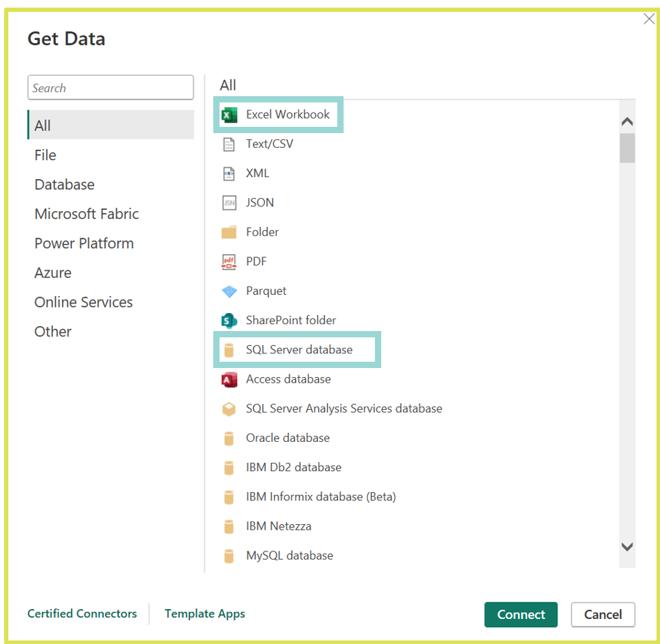This screenshot has width=660, height=644.
Task: Click the JSON file icon
Action: [x=229, y=203]
